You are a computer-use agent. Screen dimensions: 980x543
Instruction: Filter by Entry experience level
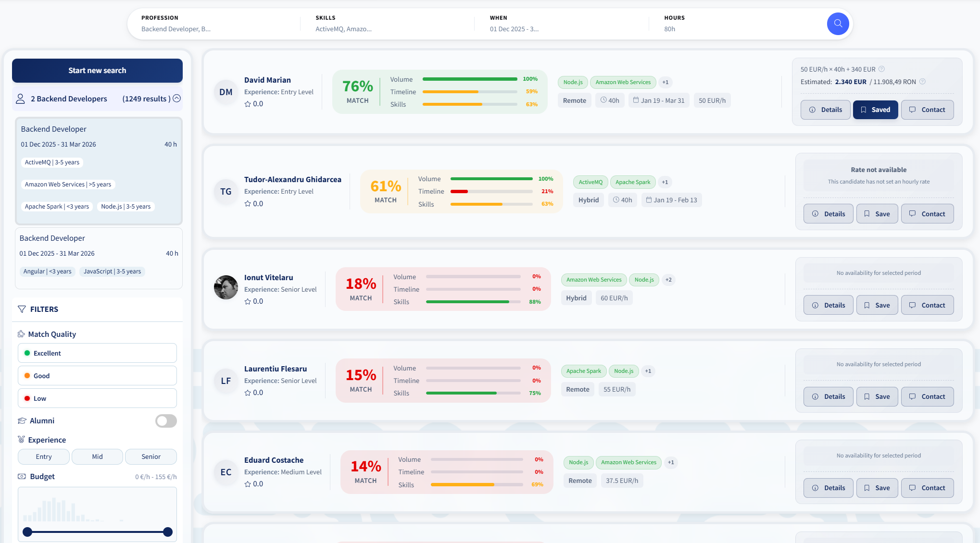[44, 457]
